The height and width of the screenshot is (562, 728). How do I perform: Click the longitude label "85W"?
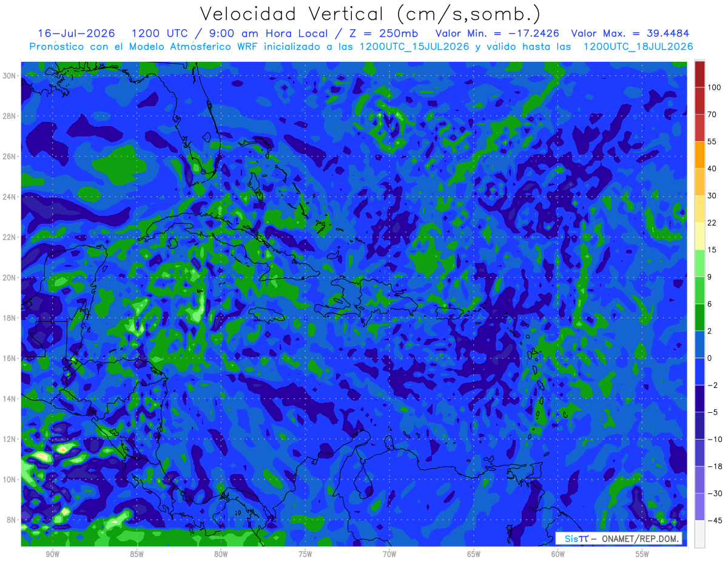click(x=136, y=554)
